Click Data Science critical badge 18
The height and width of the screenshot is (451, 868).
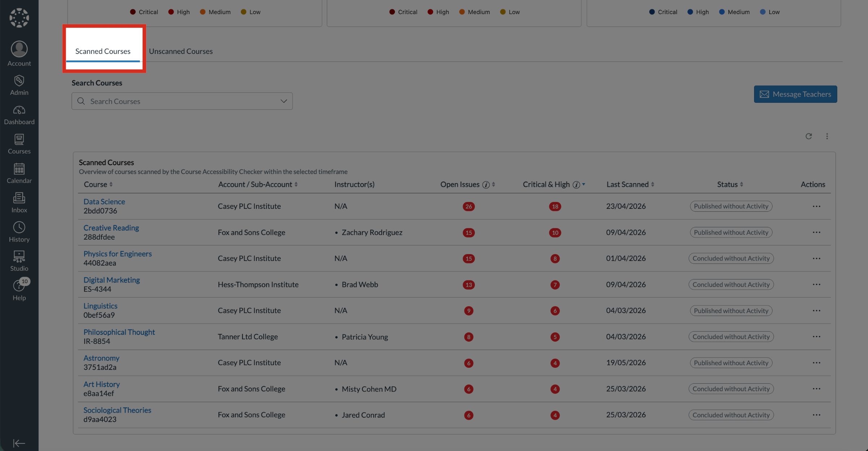click(555, 206)
